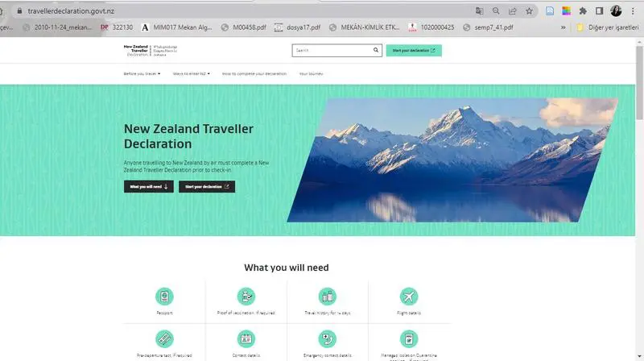Click the Flight details airplane icon
This screenshot has height=361, width=644.
coord(409,296)
